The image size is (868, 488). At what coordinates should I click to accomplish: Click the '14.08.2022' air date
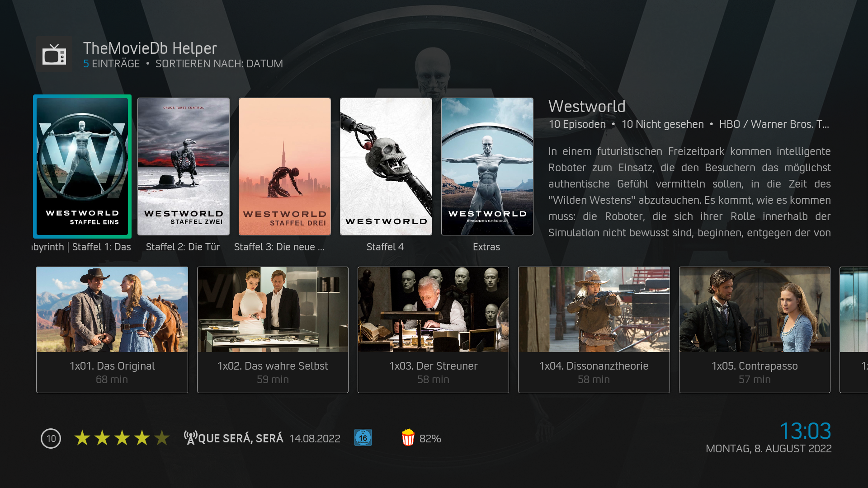[x=315, y=439]
